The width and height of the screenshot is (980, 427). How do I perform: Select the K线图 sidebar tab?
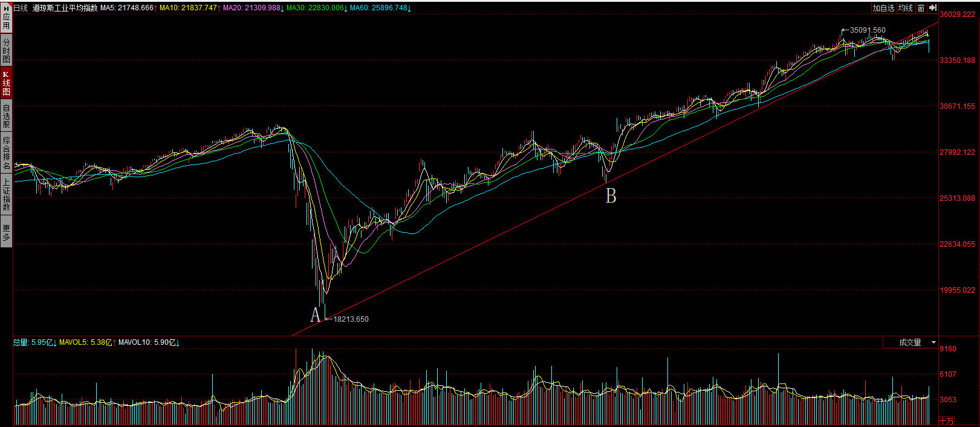point(6,83)
